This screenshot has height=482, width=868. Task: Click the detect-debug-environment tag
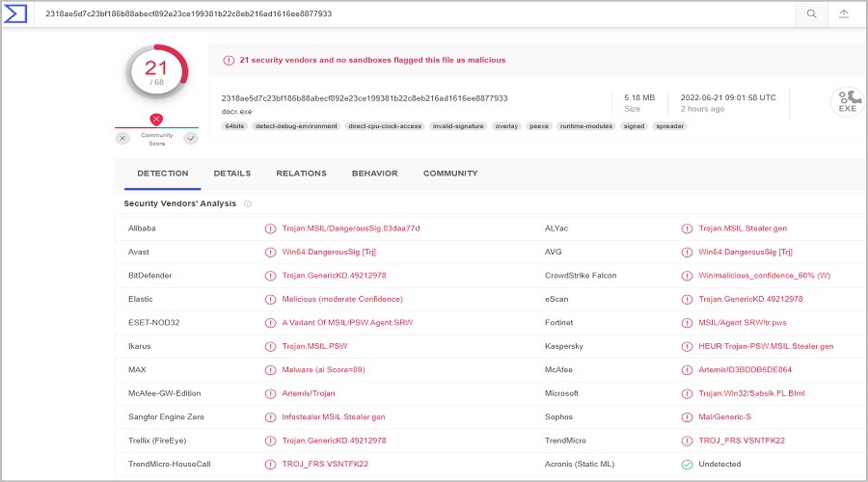tap(296, 126)
